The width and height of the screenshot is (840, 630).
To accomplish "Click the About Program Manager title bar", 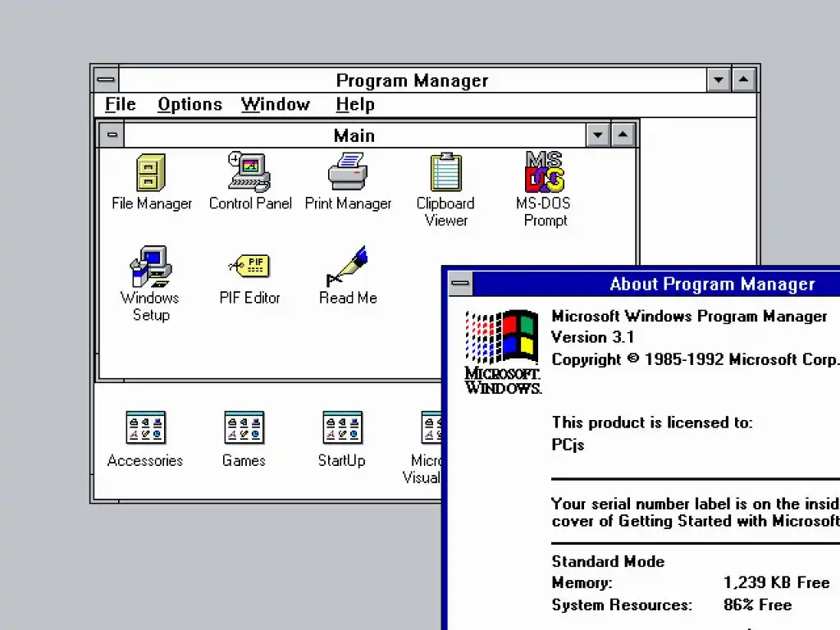I will click(657, 283).
